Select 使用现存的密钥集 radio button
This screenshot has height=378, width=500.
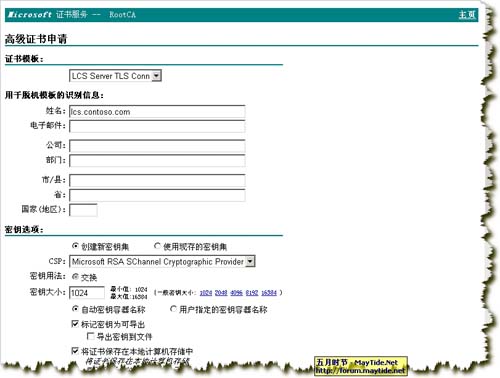click(157, 246)
